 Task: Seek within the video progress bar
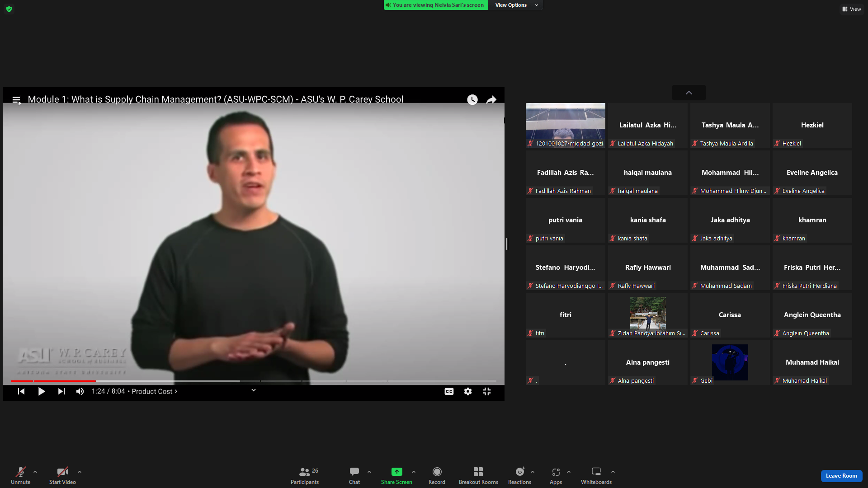pos(254,381)
